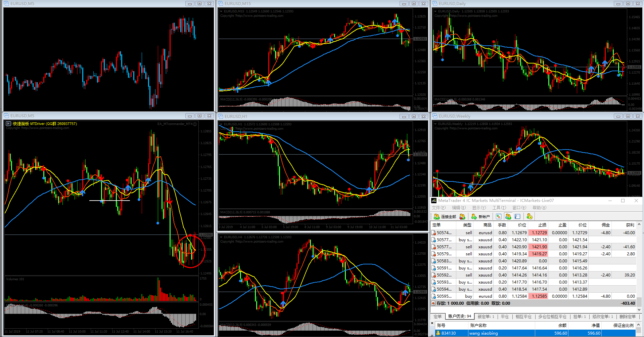Open the 挂单: 1 pending order tab
644x337 pixels.
tap(580, 317)
